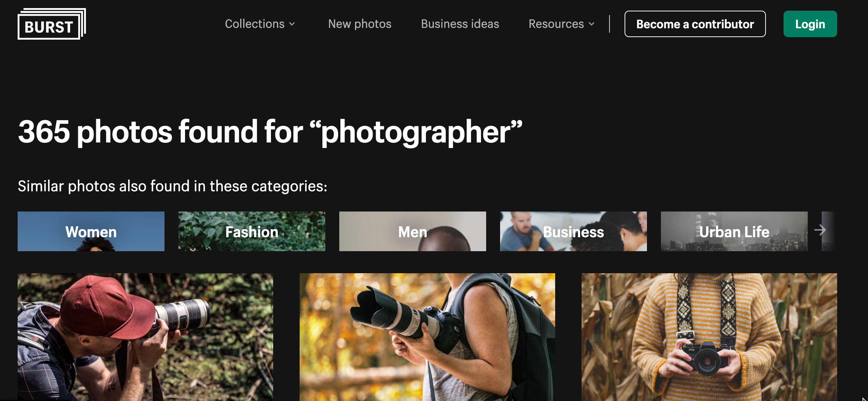The width and height of the screenshot is (868, 401).
Task: Open the Business ideas page
Action: [460, 24]
